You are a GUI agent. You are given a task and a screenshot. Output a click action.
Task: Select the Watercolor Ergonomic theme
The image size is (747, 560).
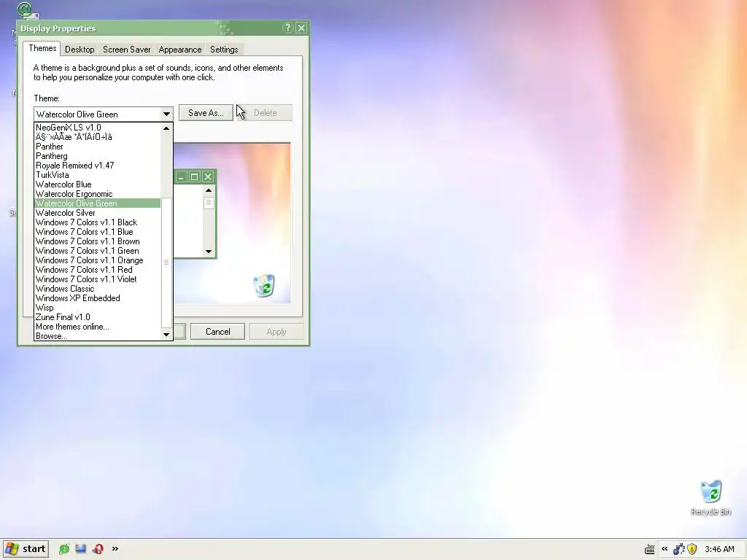point(98,194)
